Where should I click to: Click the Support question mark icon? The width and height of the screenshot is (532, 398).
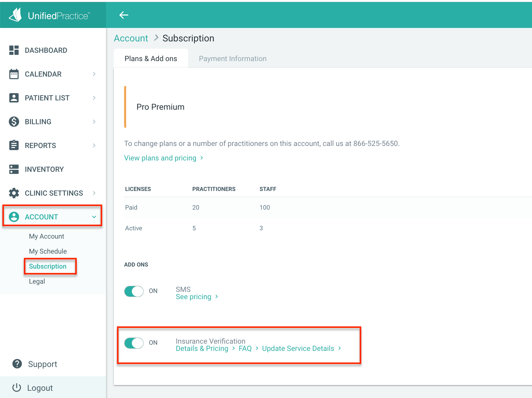[17, 364]
